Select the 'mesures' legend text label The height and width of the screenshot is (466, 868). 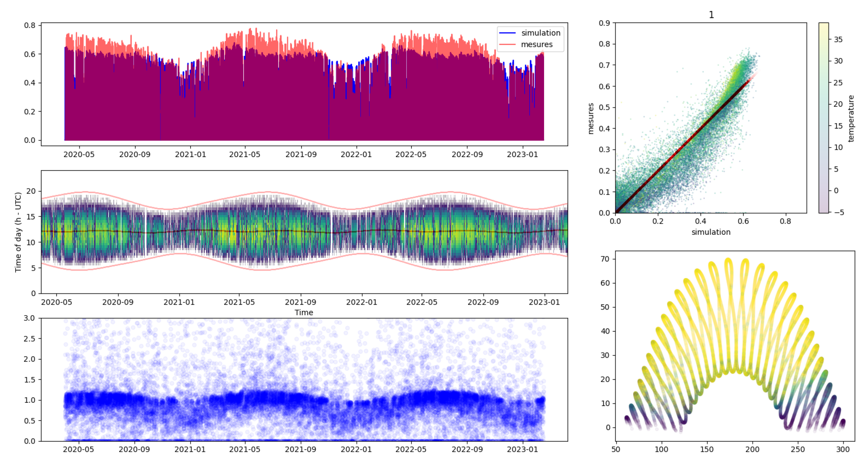point(537,44)
